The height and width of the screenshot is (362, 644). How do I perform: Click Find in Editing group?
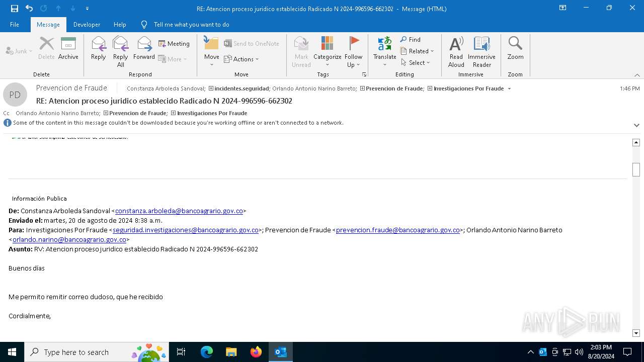tap(411, 39)
